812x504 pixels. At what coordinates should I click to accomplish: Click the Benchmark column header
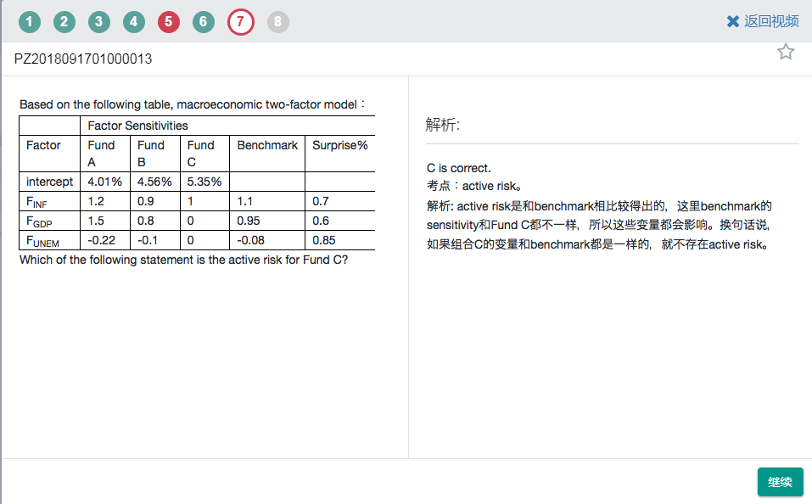point(267,145)
